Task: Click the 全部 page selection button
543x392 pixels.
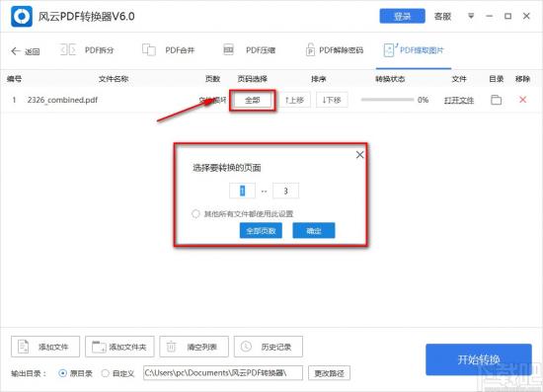Action: tap(252, 100)
